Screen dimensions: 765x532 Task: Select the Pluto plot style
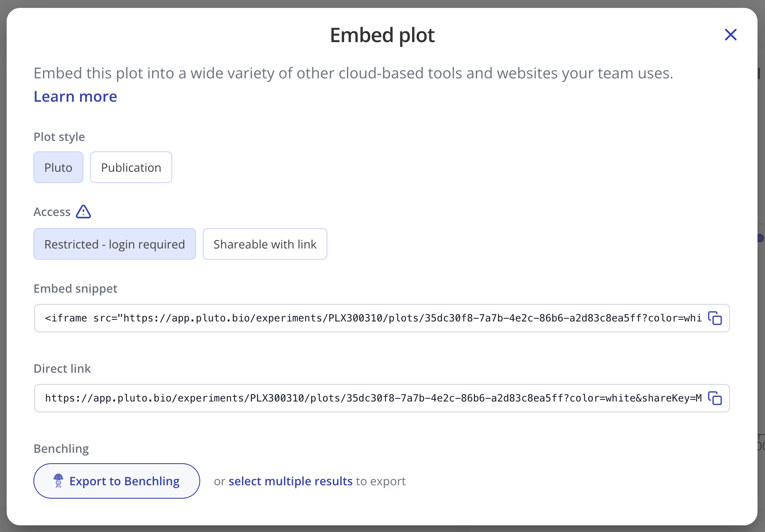point(58,167)
